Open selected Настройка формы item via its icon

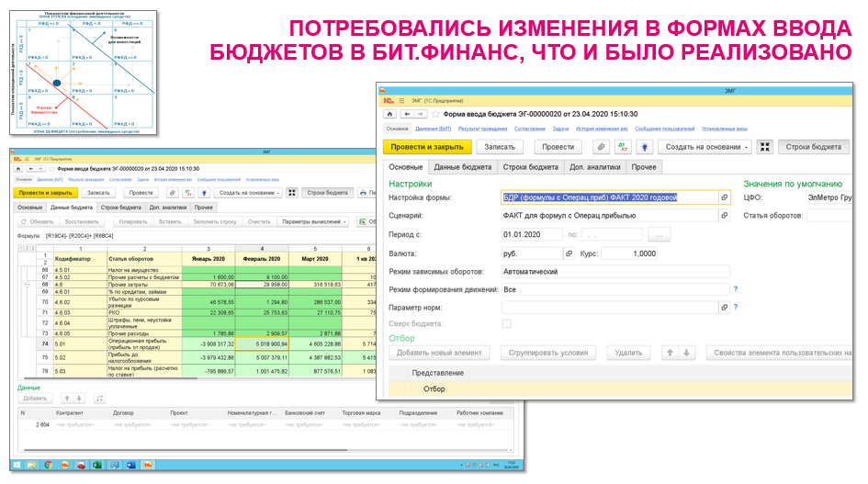coord(724,197)
